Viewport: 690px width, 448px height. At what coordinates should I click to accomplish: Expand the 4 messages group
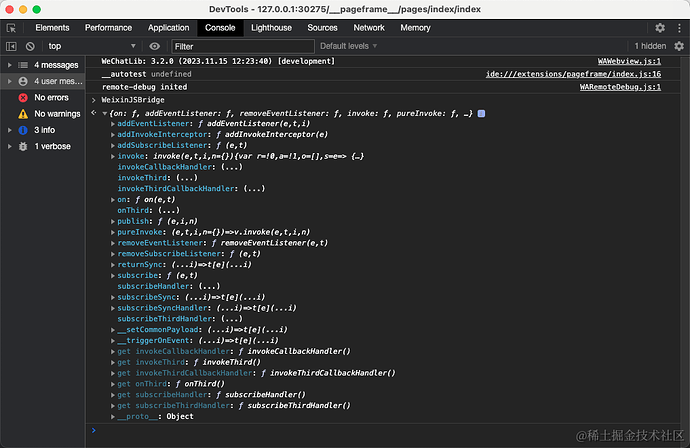coord(10,65)
